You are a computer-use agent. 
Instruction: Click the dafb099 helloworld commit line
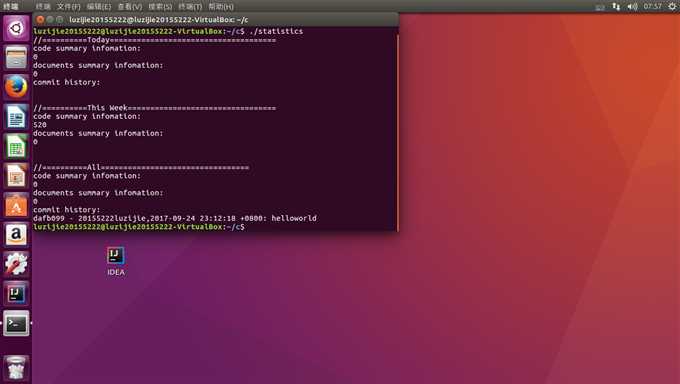click(x=175, y=218)
